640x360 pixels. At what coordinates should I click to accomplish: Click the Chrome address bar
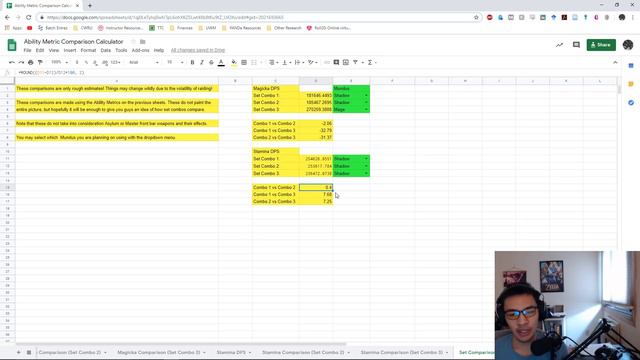click(x=257, y=18)
